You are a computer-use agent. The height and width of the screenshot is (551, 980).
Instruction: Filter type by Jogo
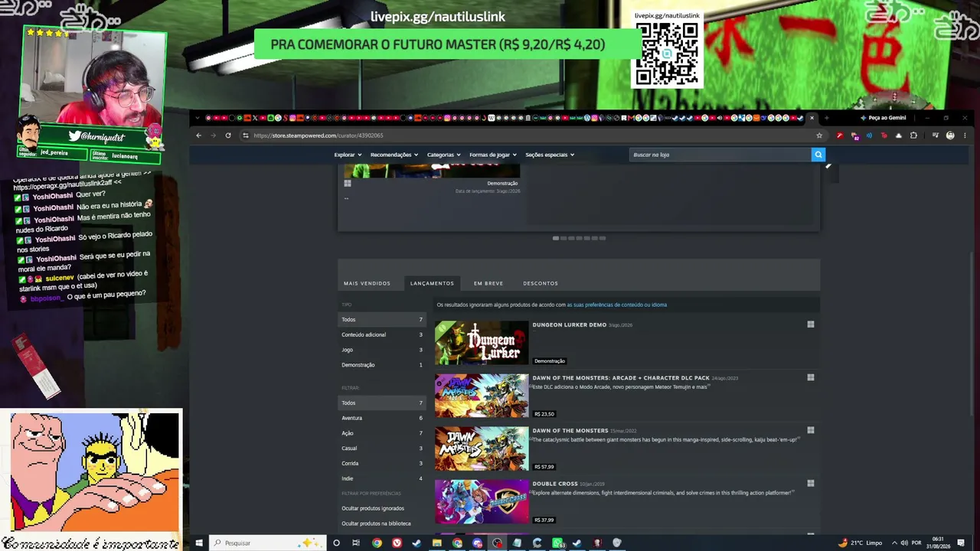tap(381, 350)
